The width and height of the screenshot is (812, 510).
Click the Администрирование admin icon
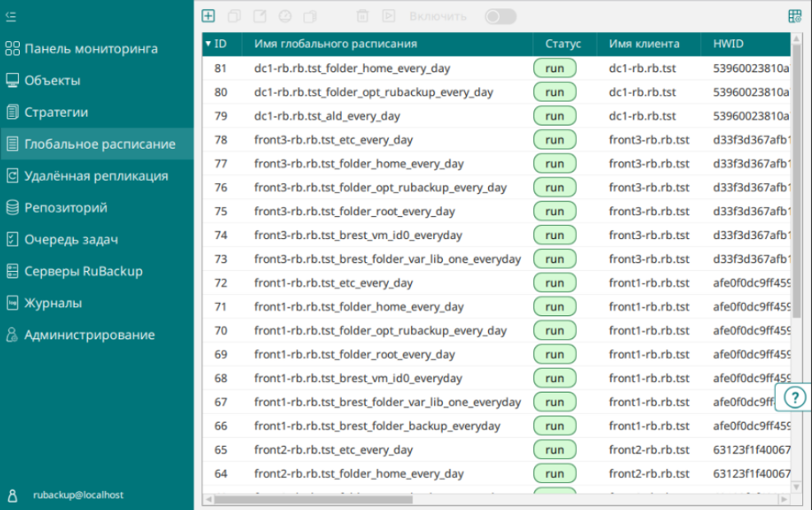click(12, 334)
